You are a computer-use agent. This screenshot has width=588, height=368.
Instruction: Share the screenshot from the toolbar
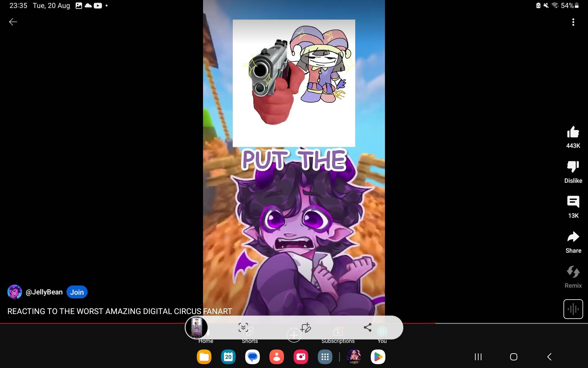click(367, 328)
